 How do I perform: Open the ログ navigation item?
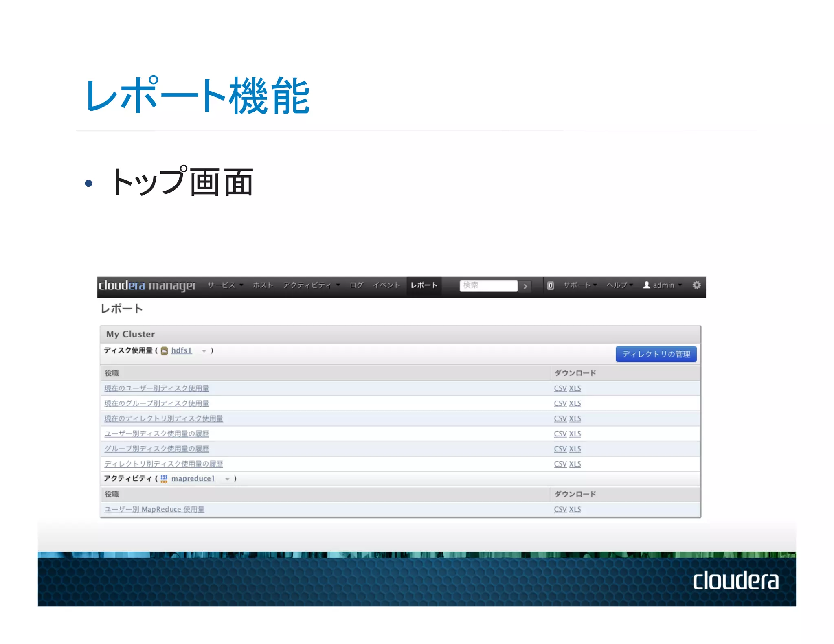click(x=356, y=285)
